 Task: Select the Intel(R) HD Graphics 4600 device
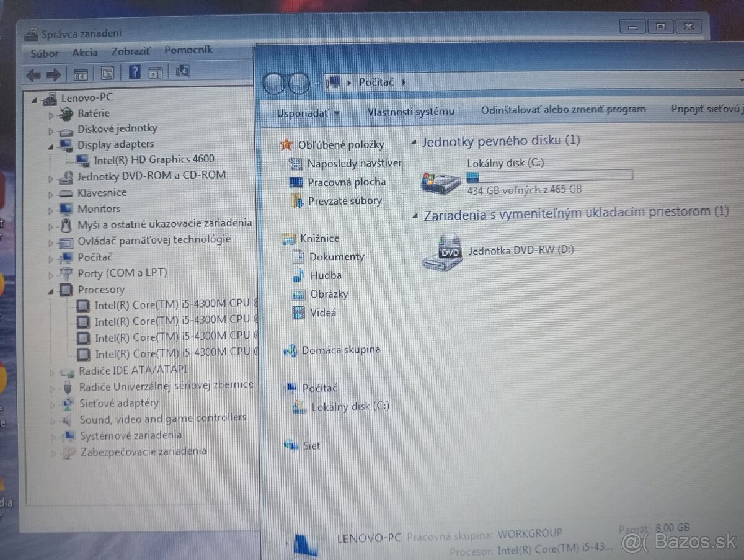click(154, 159)
